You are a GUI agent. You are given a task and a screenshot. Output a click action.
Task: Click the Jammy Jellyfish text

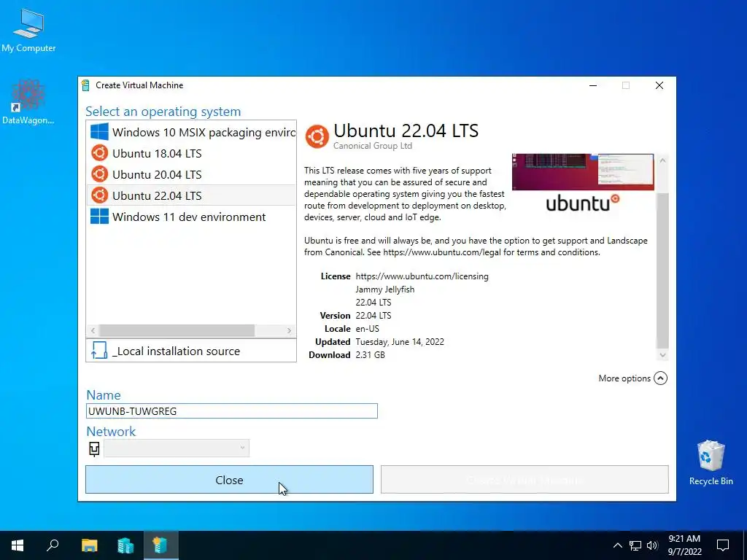385,289
